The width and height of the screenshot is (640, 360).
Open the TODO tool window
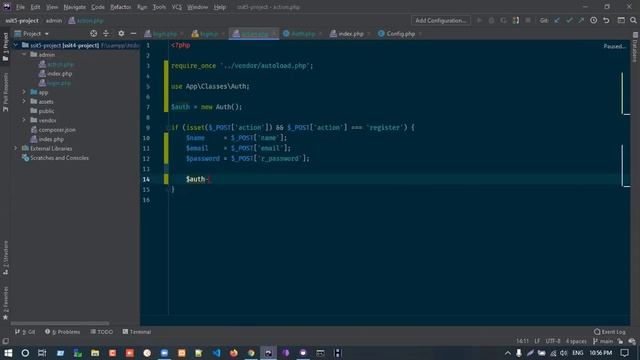click(x=102, y=332)
